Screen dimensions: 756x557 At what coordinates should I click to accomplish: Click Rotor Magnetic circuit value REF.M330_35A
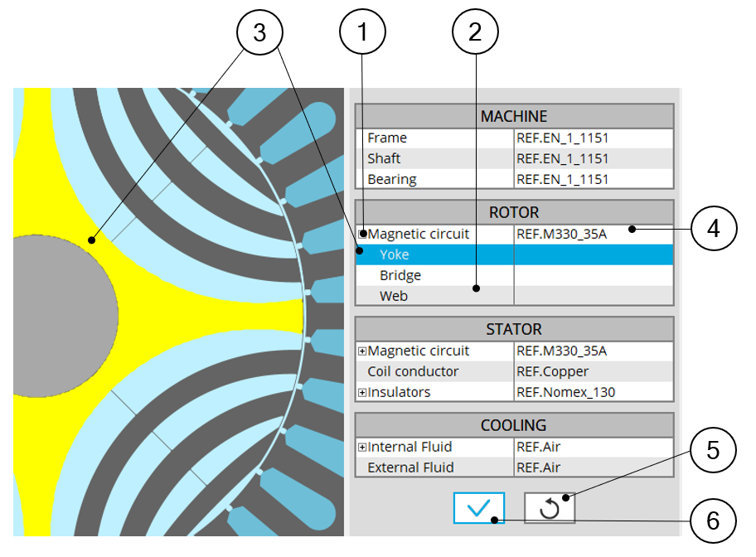click(561, 235)
